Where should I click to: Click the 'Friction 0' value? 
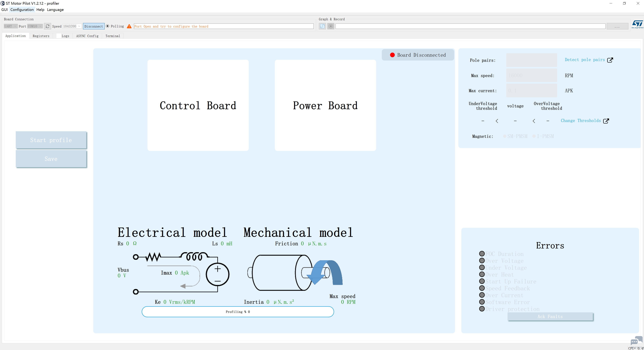(301, 244)
